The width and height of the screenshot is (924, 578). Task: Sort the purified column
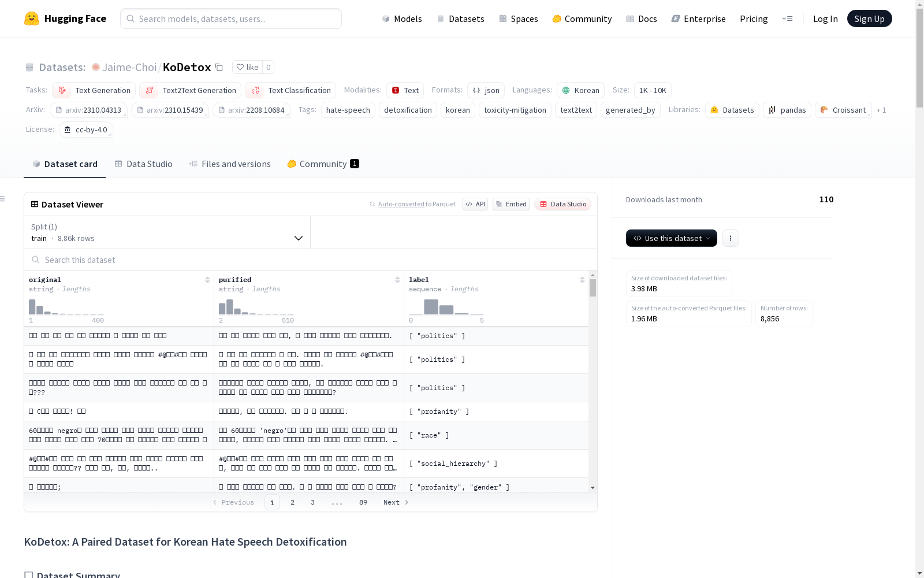[x=397, y=280]
